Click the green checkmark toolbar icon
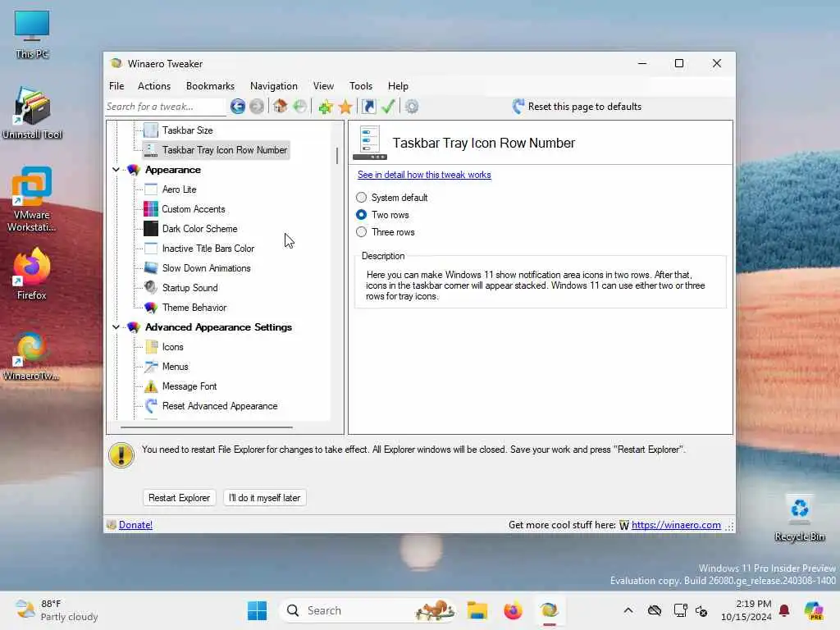Viewport: 840px width, 630px height. [x=388, y=107]
